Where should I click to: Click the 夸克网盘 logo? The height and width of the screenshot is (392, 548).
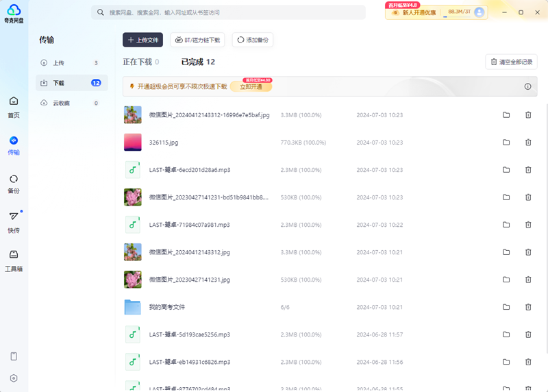tap(14, 13)
